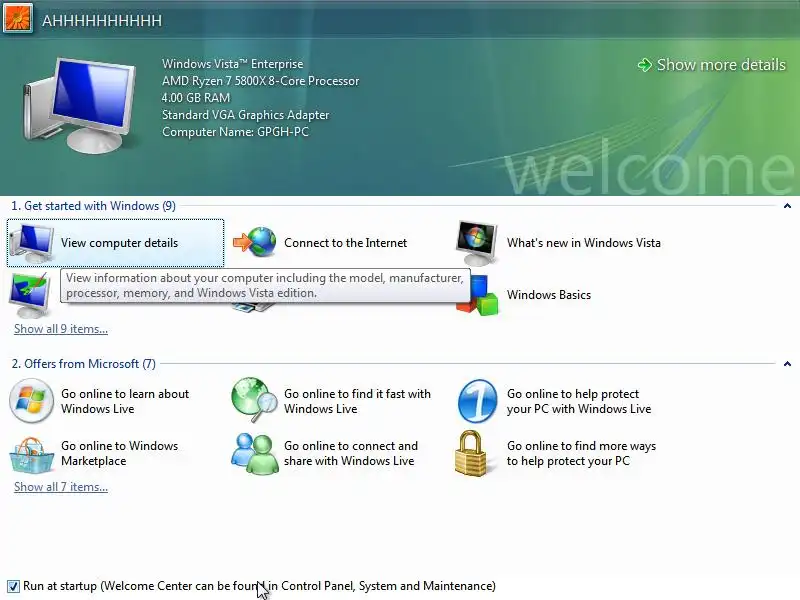Click the Windows Marketplace shopping basket icon

[31, 455]
